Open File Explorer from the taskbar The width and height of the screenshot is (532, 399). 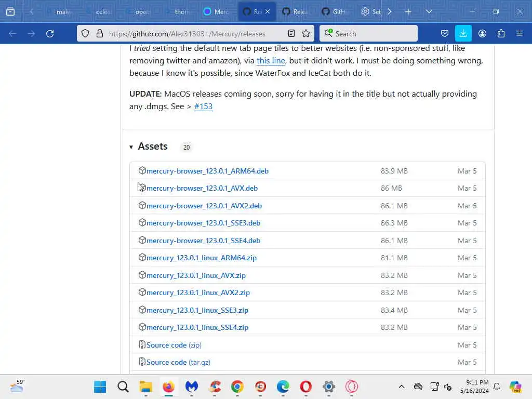coord(145,387)
